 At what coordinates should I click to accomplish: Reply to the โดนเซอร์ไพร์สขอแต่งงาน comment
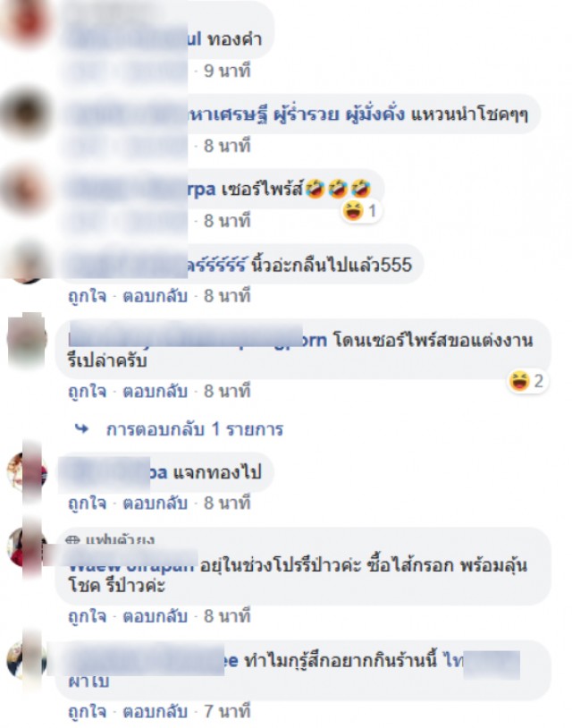pyautogui.click(x=155, y=391)
